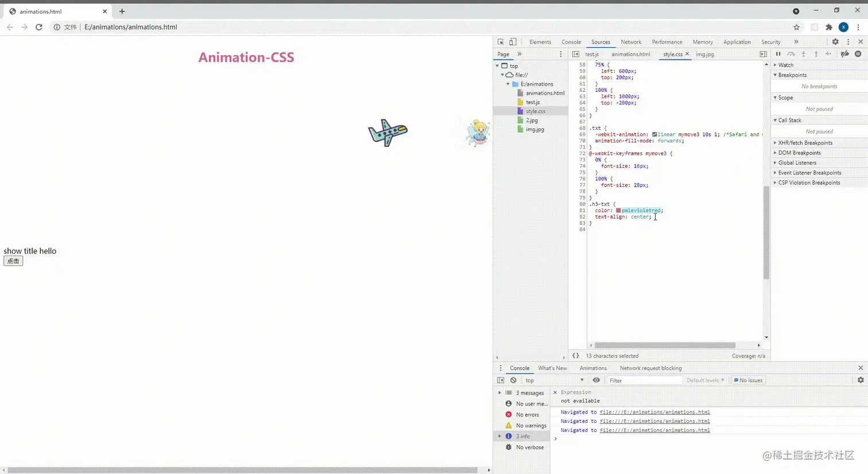Open the Chrome three-dot menu
Screen dimensions: 868x474
click(858, 27)
